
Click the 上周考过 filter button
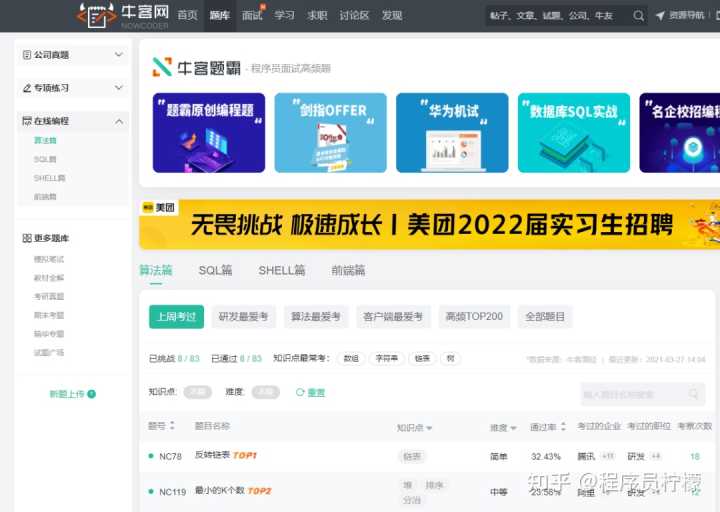click(176, 316)
